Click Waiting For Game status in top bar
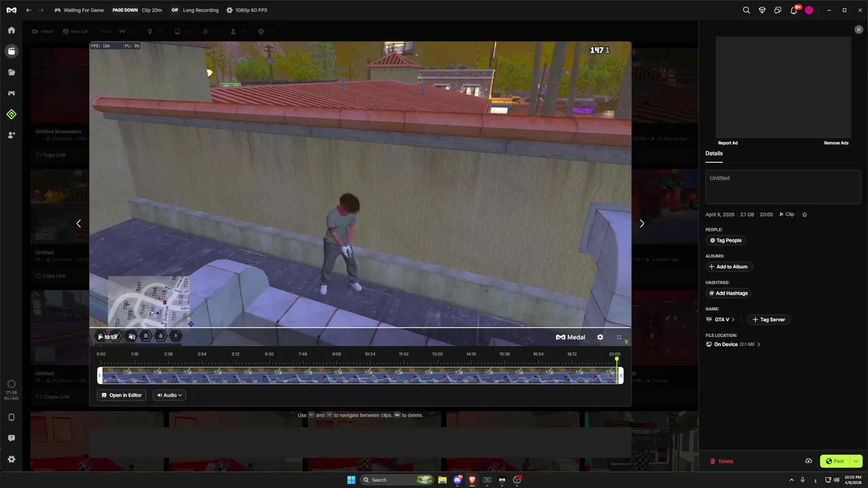 (x=79, y=10)
